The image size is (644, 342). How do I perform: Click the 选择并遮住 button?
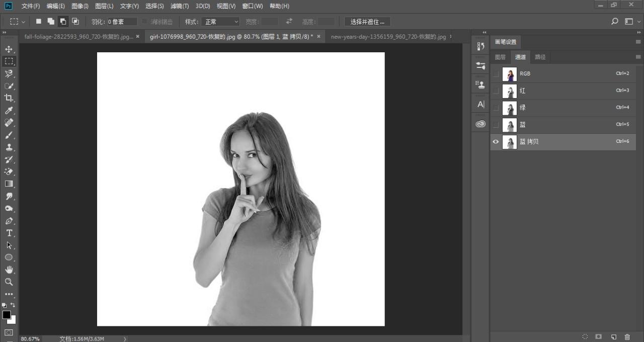coord(367,22)
